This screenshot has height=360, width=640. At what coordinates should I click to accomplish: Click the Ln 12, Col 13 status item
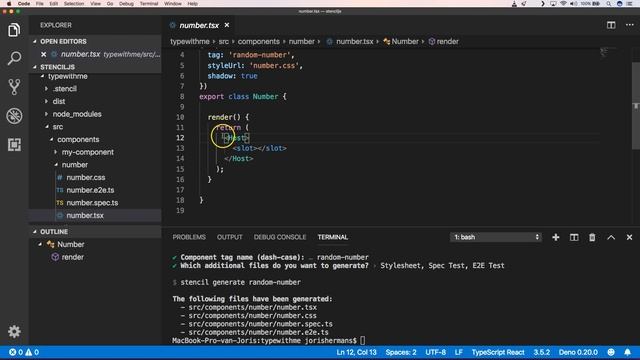click(x=356, y=352)
